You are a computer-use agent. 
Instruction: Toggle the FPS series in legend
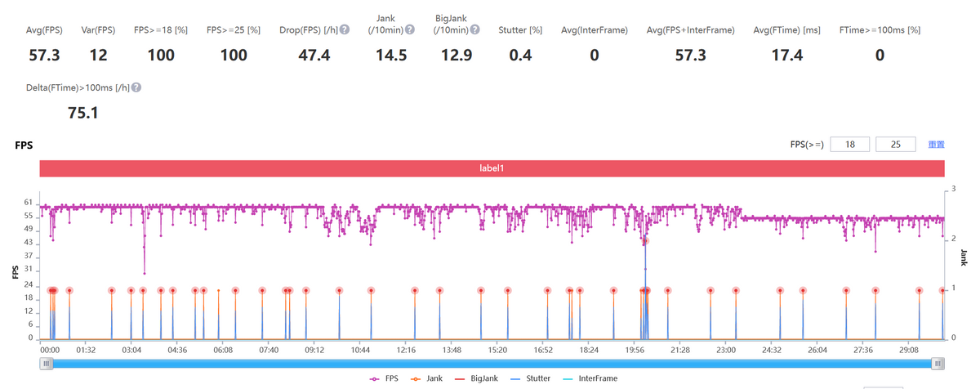(384, 378)
